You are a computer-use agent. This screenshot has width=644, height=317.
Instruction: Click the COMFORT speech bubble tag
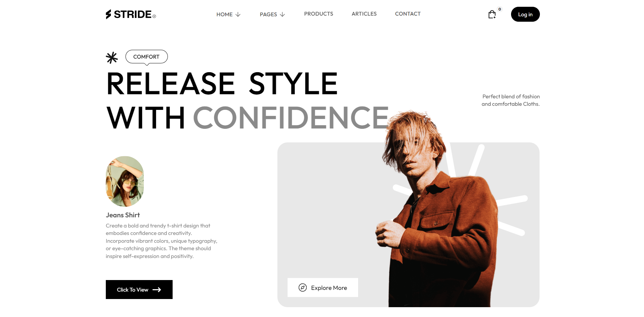pos(147,57)
